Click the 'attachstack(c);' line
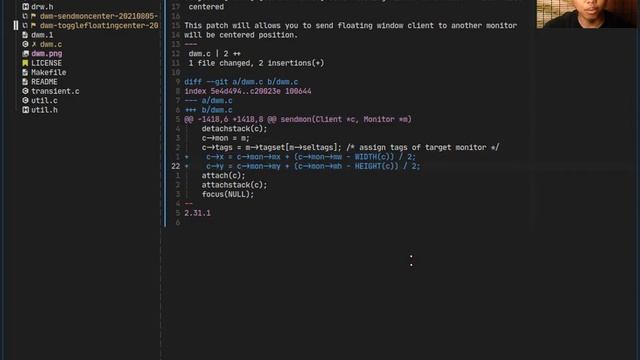640x360 pixels. point(234,185)
